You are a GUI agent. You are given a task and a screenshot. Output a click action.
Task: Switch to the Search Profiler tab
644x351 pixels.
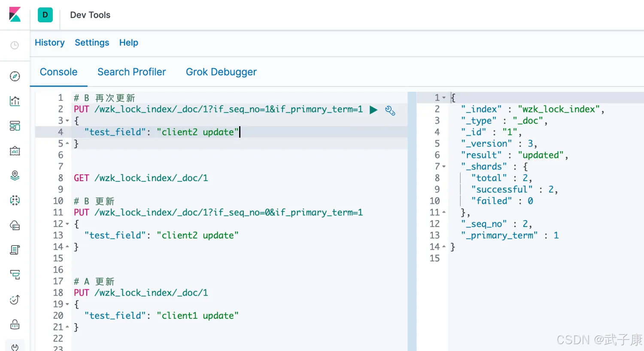click(x=131, y=72)
